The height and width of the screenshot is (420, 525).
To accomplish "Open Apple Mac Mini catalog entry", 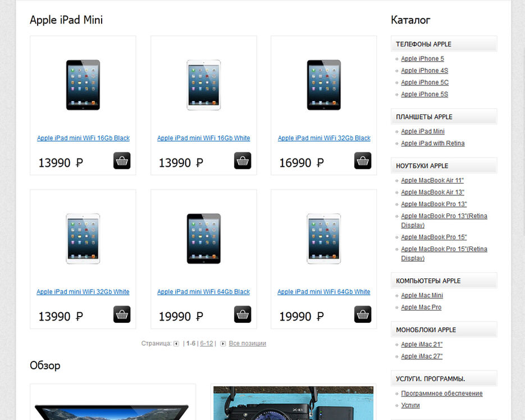I will coord(422,295).
